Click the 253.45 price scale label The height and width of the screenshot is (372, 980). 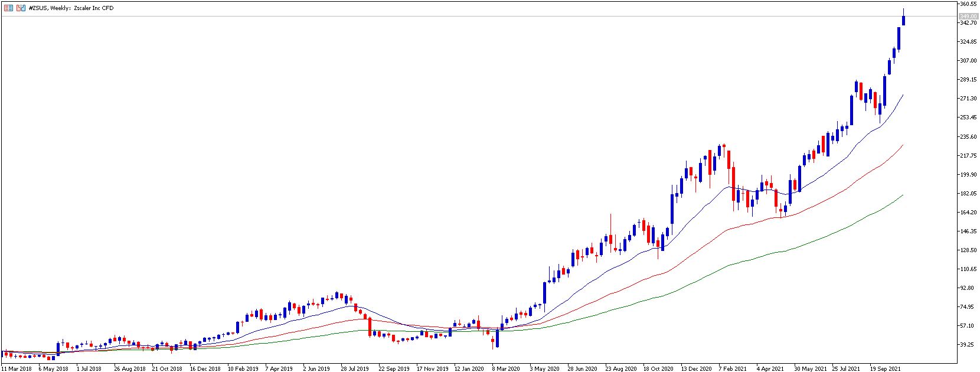point(968,118)
